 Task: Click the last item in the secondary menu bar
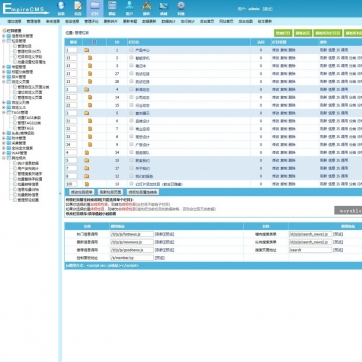click(265, 21)
